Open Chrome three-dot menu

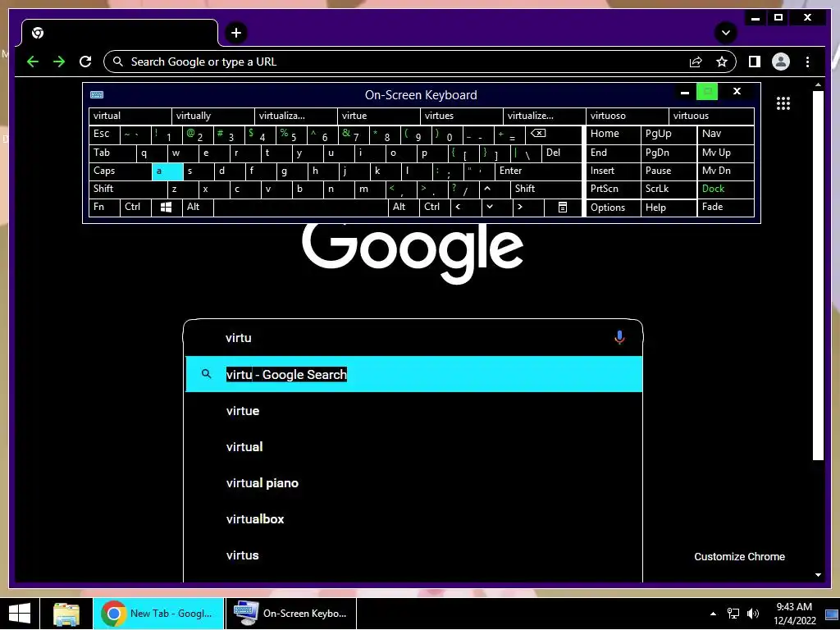pos(807,62)
